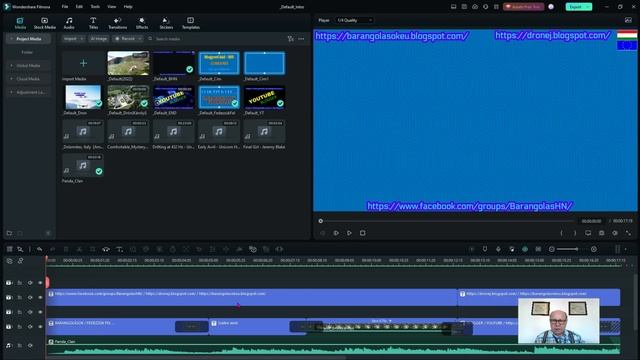Open the View menu

(111, 7)
